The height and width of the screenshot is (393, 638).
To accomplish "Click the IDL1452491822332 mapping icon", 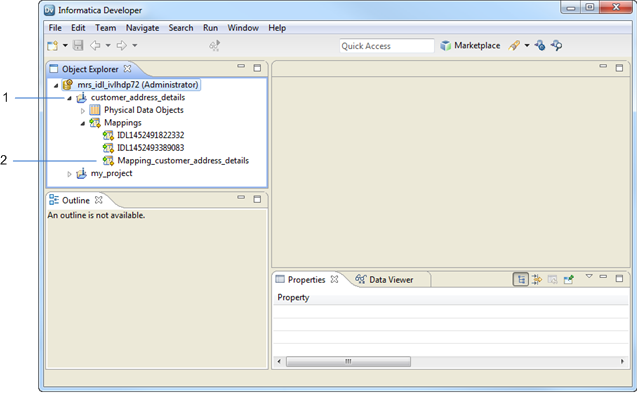I will pyautogui.click(x=108, y=135).
